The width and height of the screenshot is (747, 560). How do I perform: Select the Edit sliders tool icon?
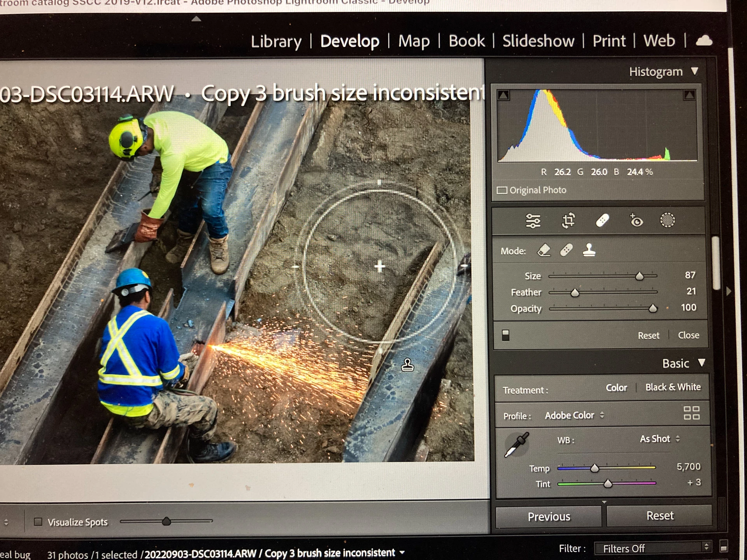[533, 221]
